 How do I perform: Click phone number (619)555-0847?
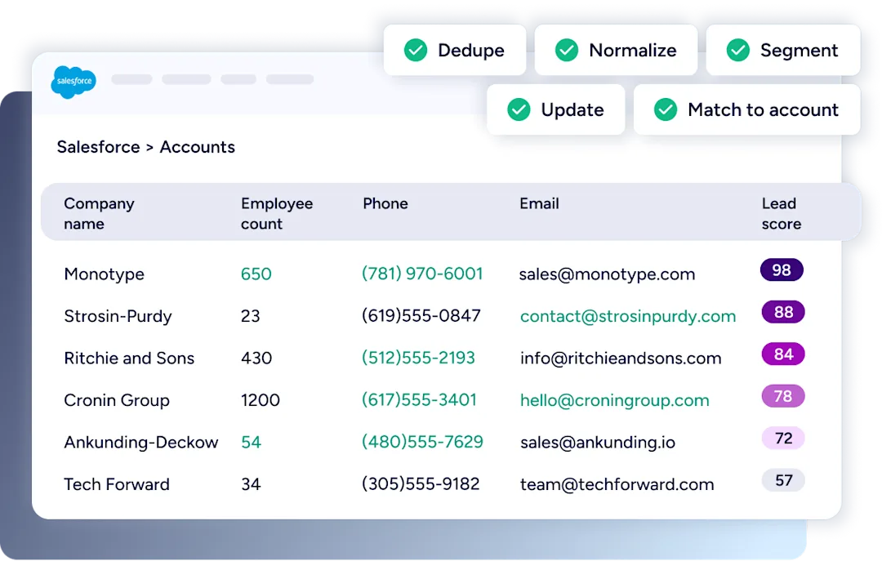click(x=421, y=316)
